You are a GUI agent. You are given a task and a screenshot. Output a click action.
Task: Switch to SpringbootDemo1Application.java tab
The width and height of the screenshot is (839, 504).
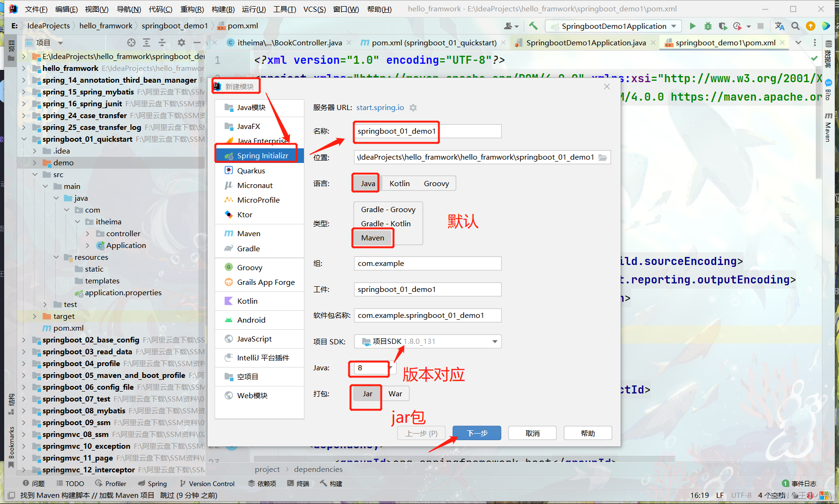(x=586, y=43)
